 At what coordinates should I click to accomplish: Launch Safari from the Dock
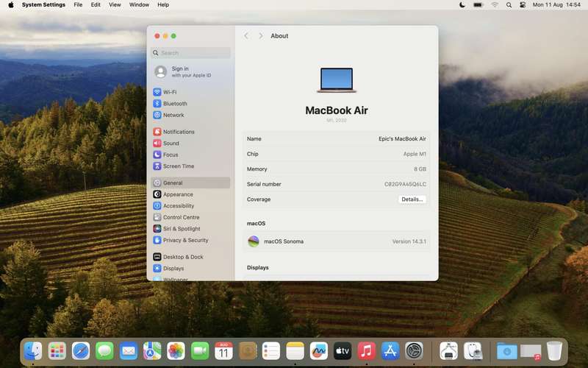(x=81, y=351)
